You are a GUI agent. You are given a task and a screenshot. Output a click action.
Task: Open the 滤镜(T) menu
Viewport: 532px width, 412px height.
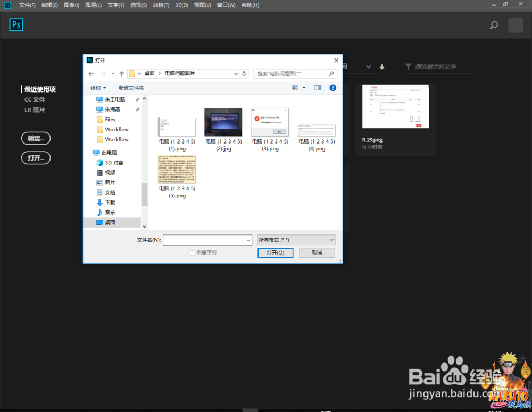coord(161,5)
